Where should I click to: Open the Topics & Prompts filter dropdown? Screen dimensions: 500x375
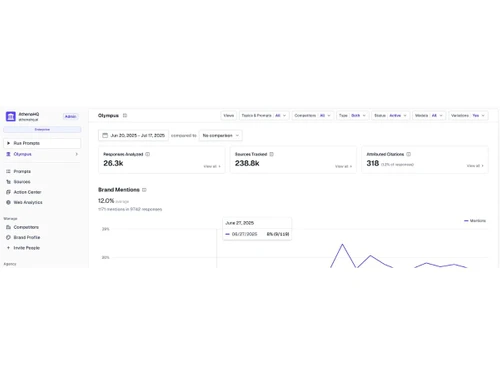[x=264, y=115]
